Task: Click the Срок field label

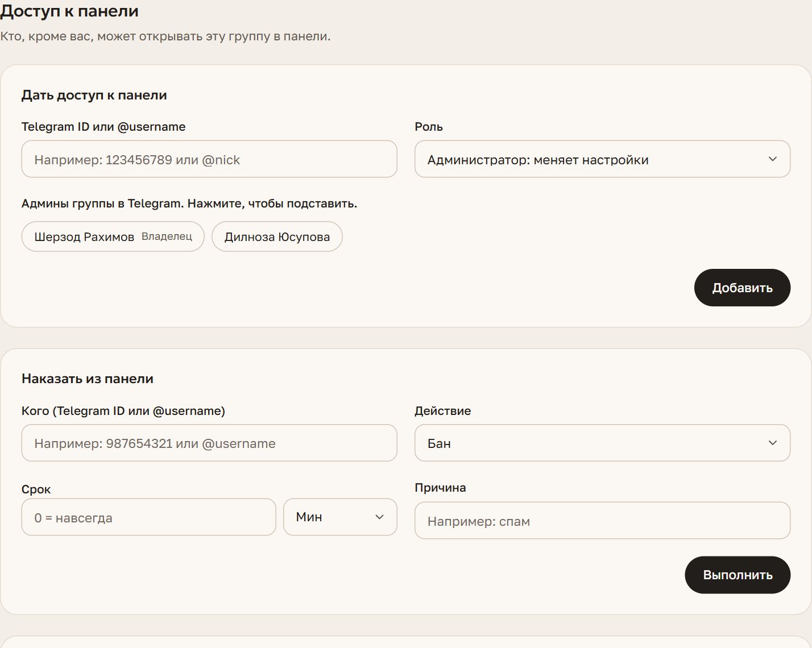Action: 36,489
